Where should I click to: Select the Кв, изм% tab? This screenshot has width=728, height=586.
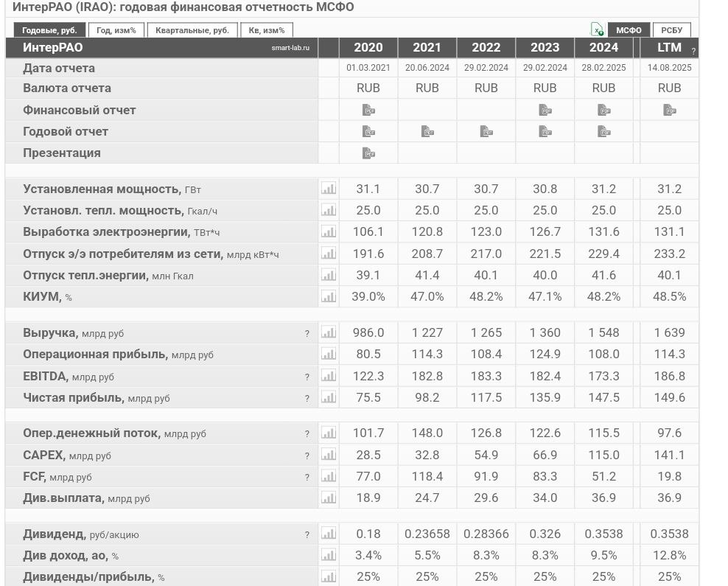(267, 30)
